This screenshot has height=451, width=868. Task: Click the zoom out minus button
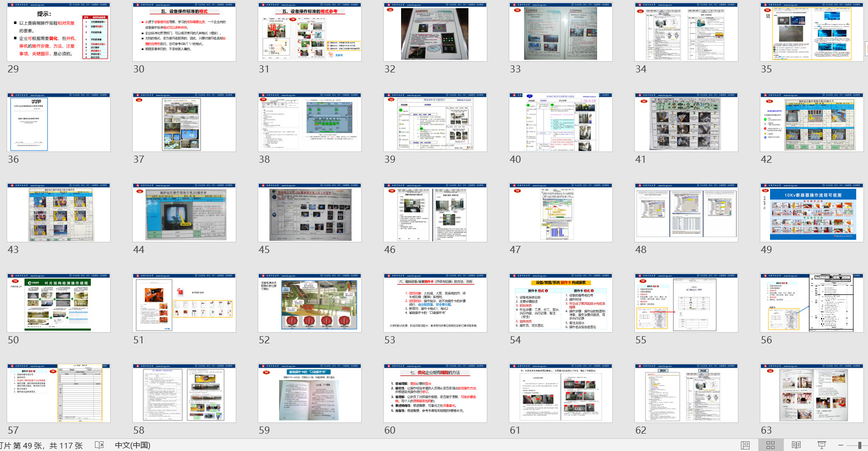(840, 445)
